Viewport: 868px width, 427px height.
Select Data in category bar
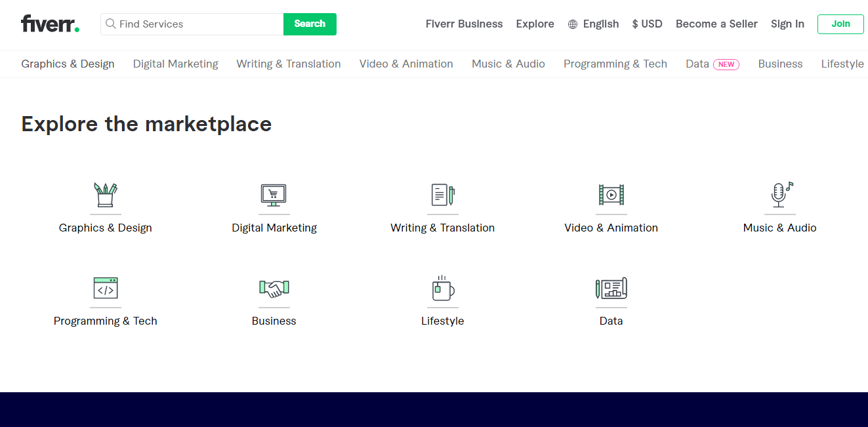[x=713, y=64]
